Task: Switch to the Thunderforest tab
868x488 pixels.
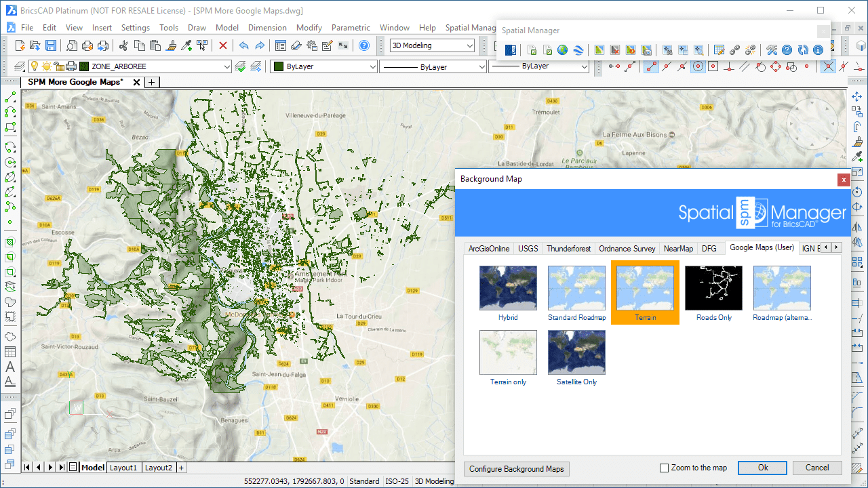Action: (569, 249)
